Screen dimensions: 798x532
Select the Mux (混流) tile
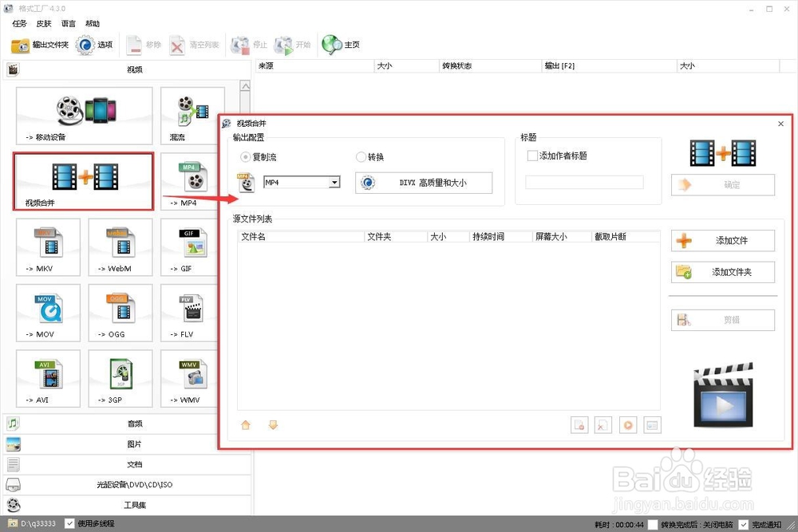192,116
